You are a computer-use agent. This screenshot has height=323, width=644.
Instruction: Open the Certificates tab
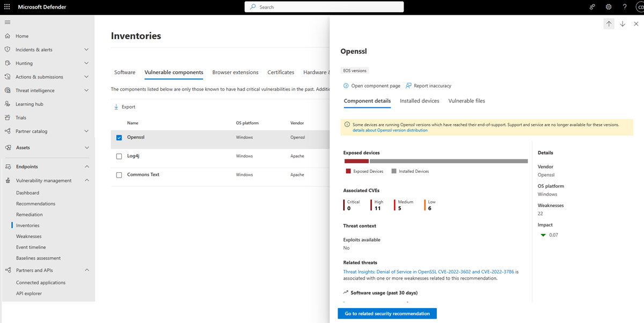tap(281, 72)
